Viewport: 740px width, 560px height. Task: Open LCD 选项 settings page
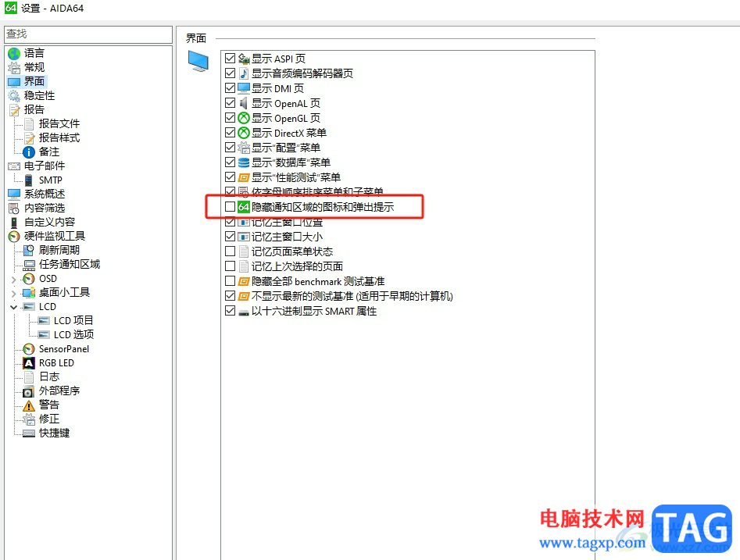point(73,334)
